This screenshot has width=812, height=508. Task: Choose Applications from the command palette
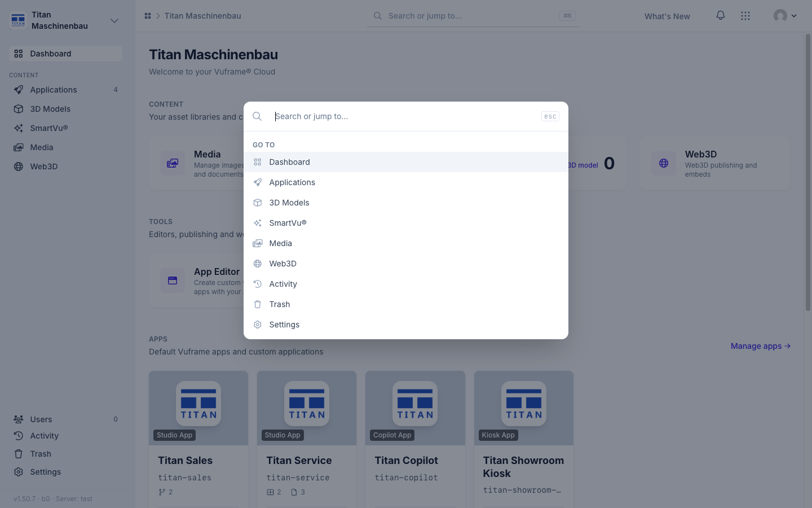[x=406, y=182]
